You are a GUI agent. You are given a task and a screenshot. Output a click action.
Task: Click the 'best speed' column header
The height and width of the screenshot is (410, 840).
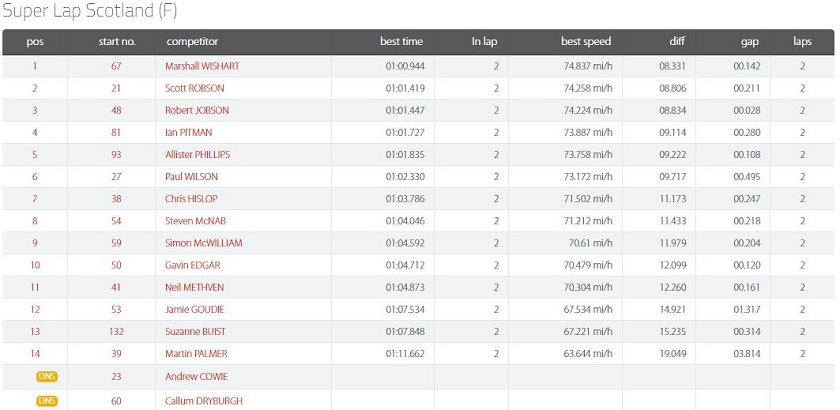tap(586, 42)
